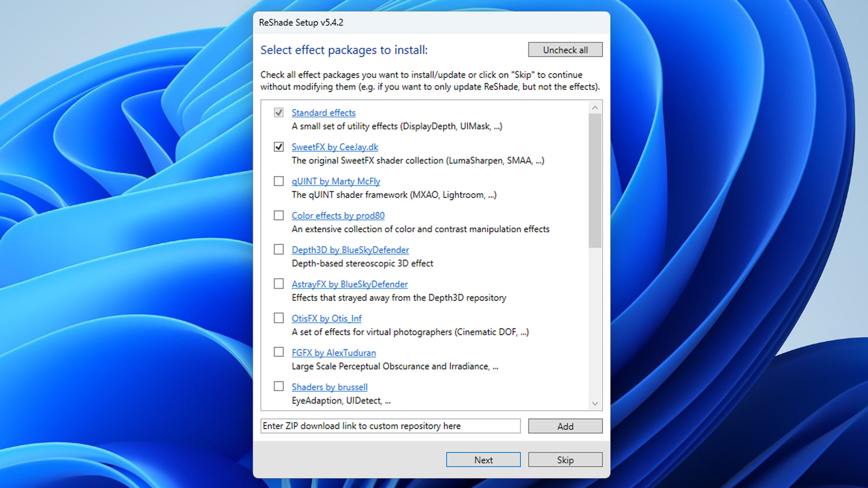
Task: Click the 'A small set of utility effects' description
Action: click(397, 126)
